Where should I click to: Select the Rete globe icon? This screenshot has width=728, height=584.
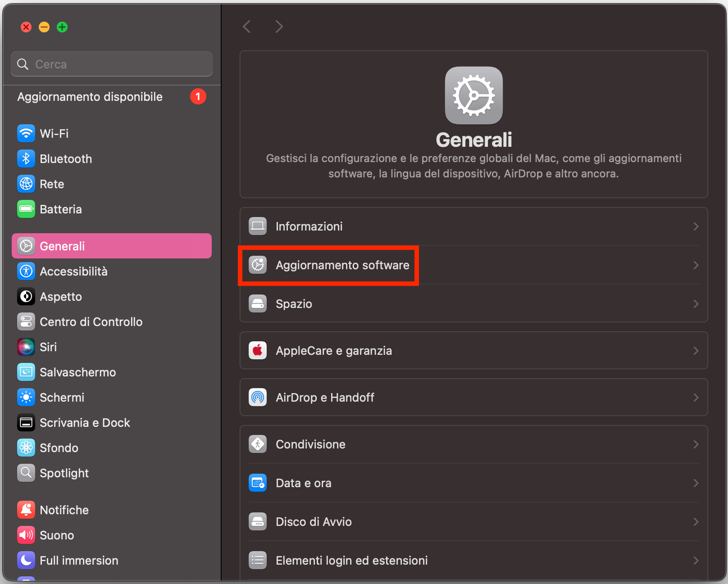(26, 184)
